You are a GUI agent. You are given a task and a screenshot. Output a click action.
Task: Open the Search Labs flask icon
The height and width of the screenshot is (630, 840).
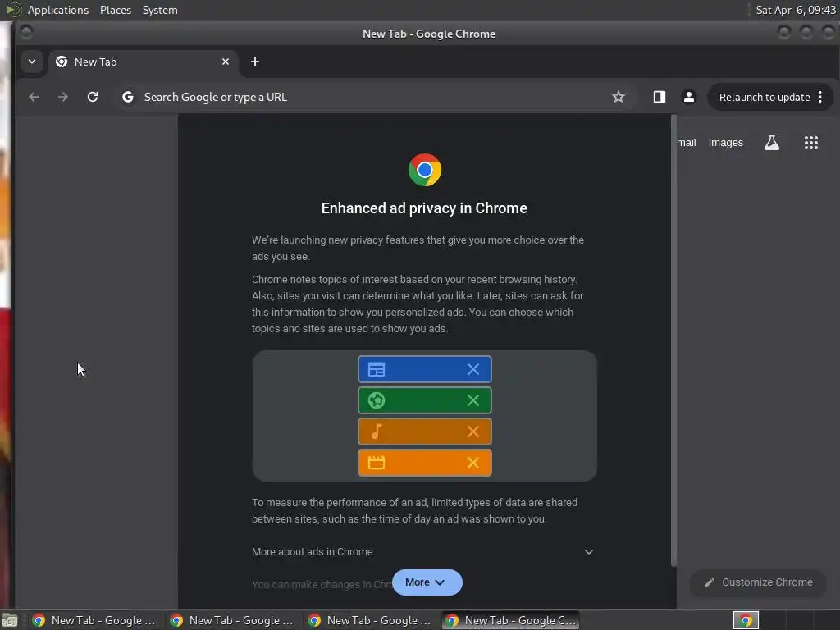pos(771,143)
